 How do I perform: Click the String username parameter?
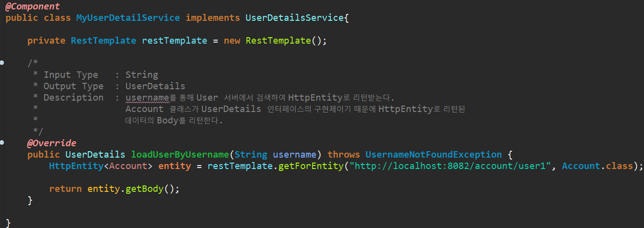tap(275, 155)
